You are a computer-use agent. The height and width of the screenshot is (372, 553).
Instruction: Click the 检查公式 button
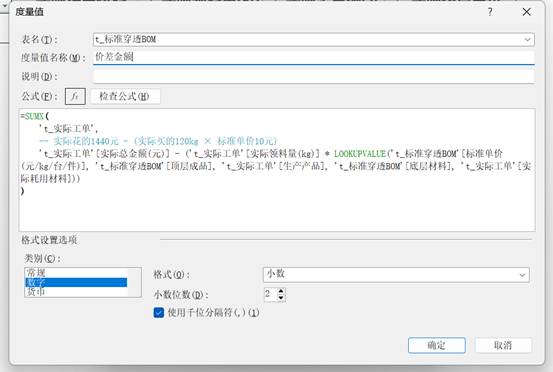(x=125, y=96)
